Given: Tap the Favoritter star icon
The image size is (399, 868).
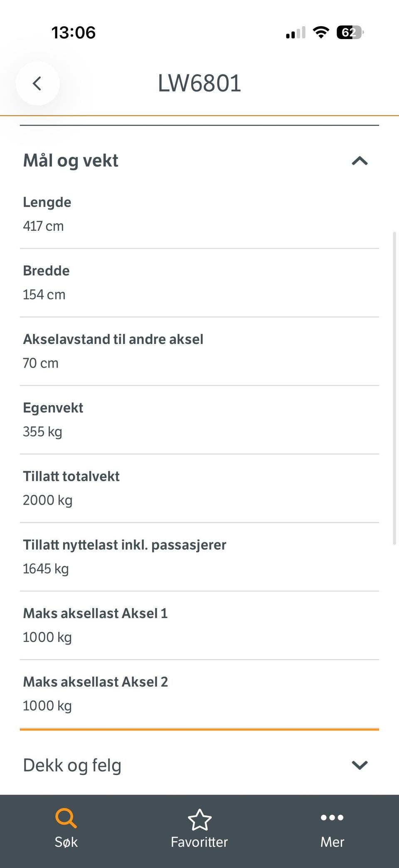Looking at the screenshot, I should pos(199,819).
